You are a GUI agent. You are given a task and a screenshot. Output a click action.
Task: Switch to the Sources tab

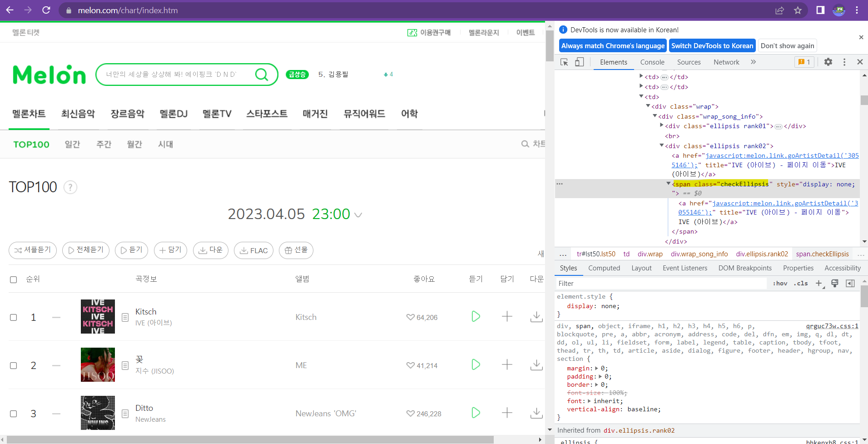689,62
